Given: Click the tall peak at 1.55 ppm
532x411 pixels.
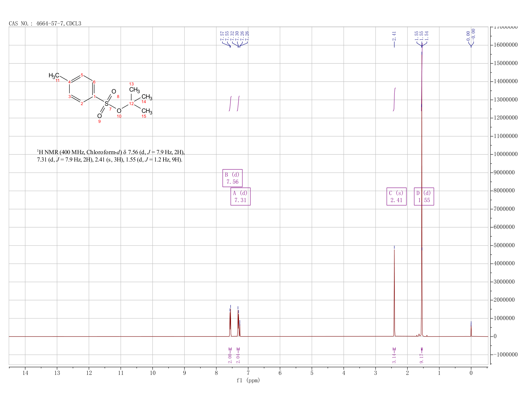Looking at the screenshot, I should click(422, 193).
